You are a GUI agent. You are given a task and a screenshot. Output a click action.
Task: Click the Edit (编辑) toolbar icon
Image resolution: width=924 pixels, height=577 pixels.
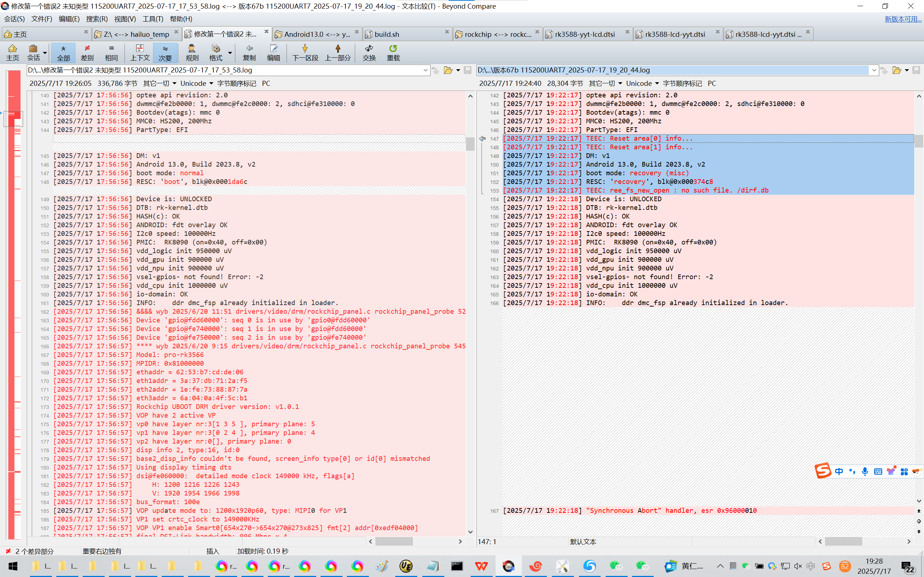click(273, 52)
